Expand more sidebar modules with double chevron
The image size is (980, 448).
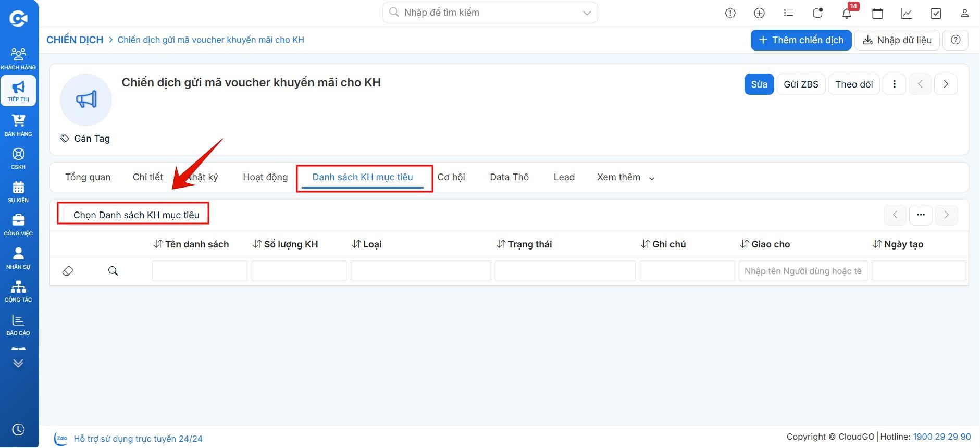[18, 363]
